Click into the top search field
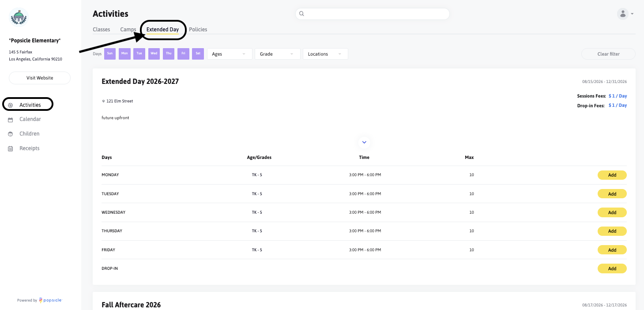This screenshot has width=644, height=310. tap(373, 14)
